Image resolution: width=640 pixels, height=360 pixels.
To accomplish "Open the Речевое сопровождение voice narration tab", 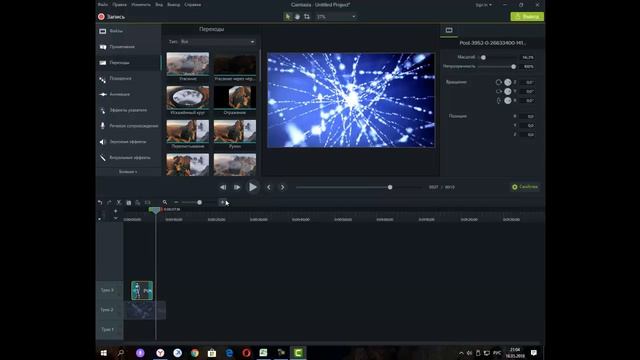I will (129, 126).
